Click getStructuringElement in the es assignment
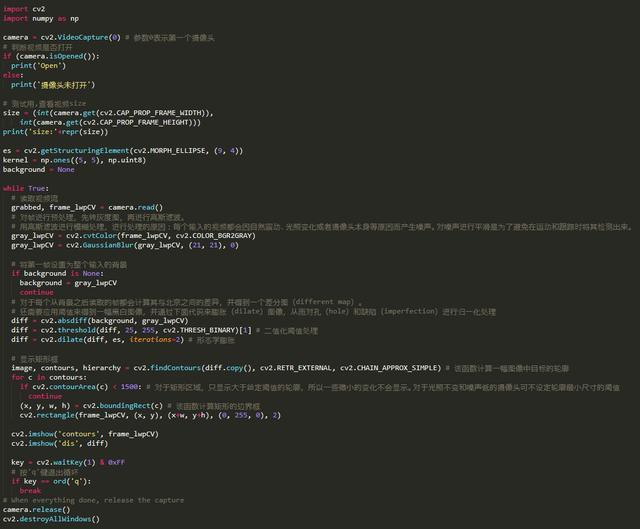This screenshot has width=640, height=529. (84, 151)
